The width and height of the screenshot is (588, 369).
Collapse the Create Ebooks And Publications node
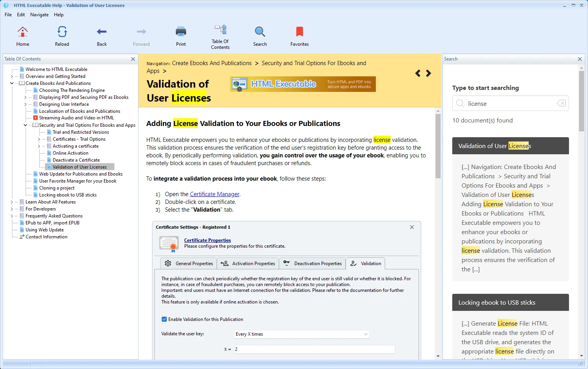click(x=12, y=83)
